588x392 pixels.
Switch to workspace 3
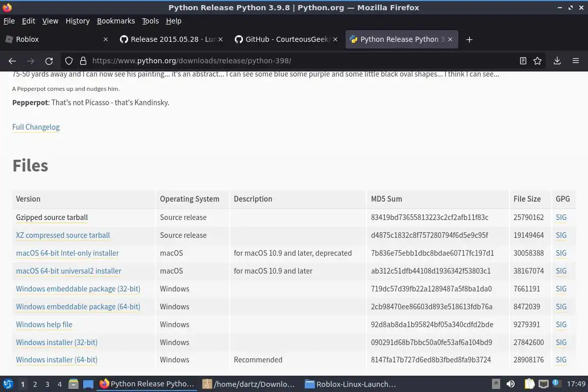(47, 384)
